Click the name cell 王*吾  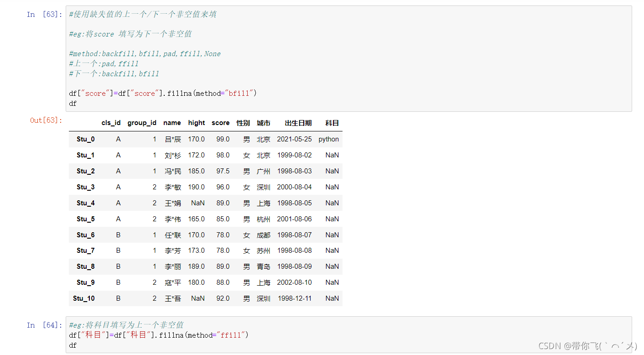point(173,298)
